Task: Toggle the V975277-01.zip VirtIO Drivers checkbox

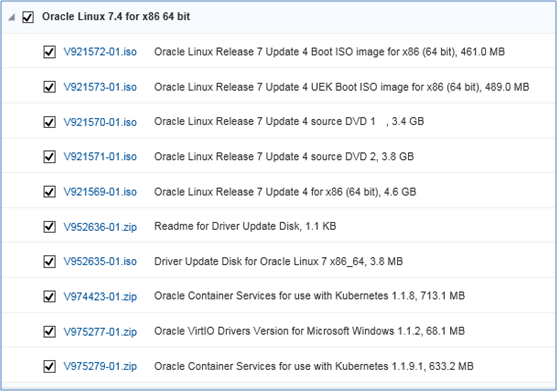Action: coord(49,332)
